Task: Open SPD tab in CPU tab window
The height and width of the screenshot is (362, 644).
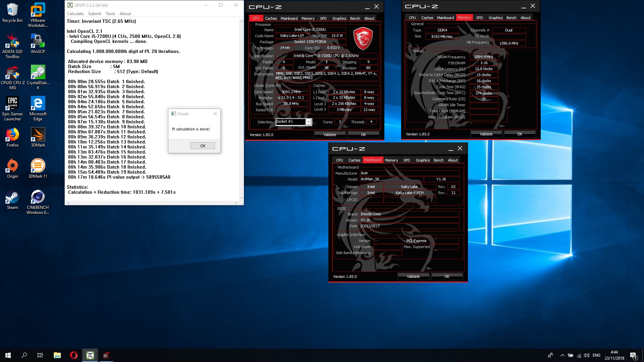Action: (x=323, y=18)
